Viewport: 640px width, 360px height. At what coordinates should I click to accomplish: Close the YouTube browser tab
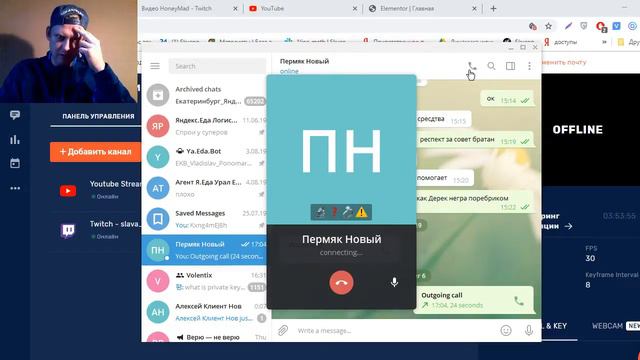pos(354,8)
